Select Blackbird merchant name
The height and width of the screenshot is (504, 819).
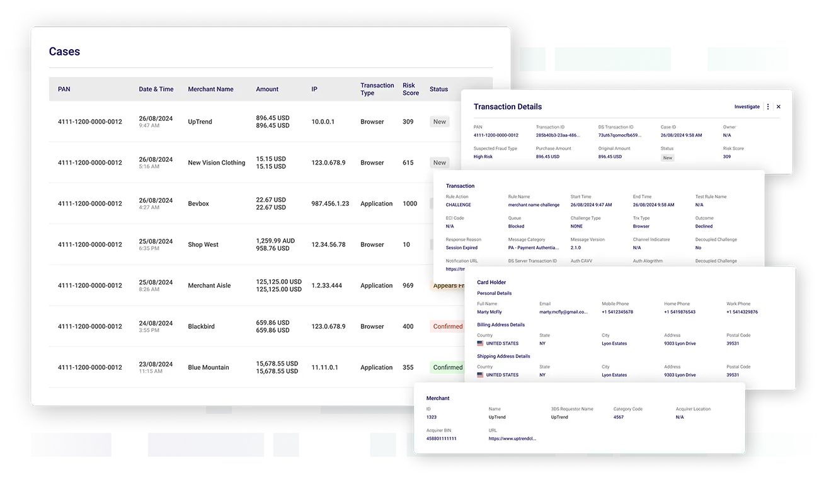tap(201, 326)
